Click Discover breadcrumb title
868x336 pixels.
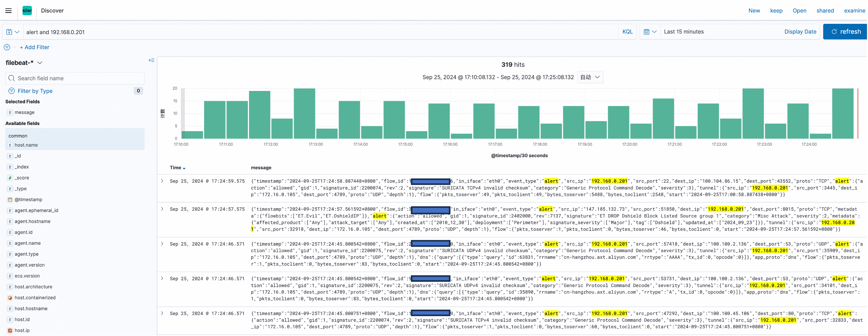[x=52, y=11]
